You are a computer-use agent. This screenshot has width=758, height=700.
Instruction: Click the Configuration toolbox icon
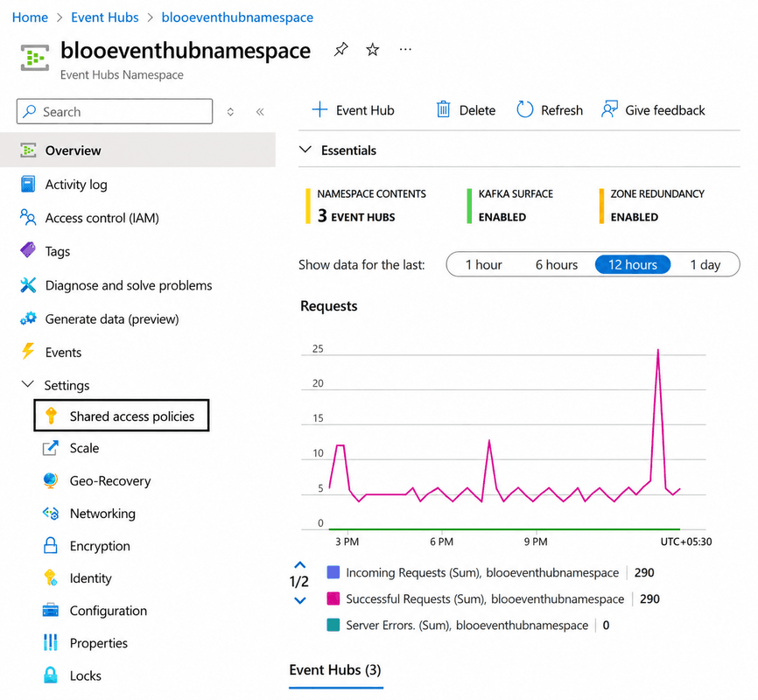pyautogui.click(x=51, y=610)
